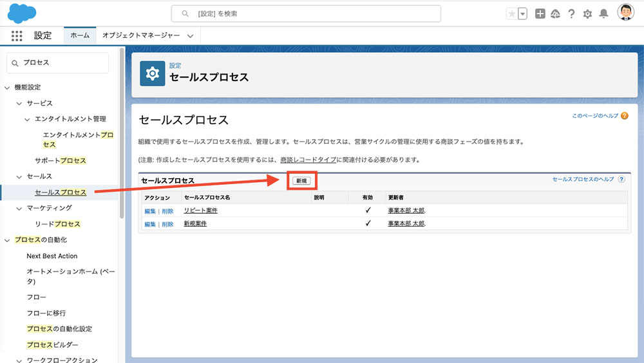Open サポートプロセス in sidebar
This screenshot has width=644, height=363.
(x=61, y=160)
